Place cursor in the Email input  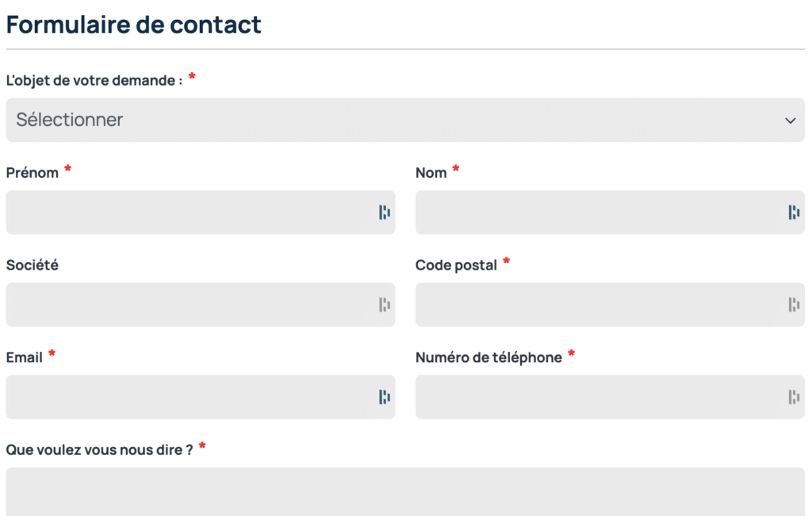190,397
